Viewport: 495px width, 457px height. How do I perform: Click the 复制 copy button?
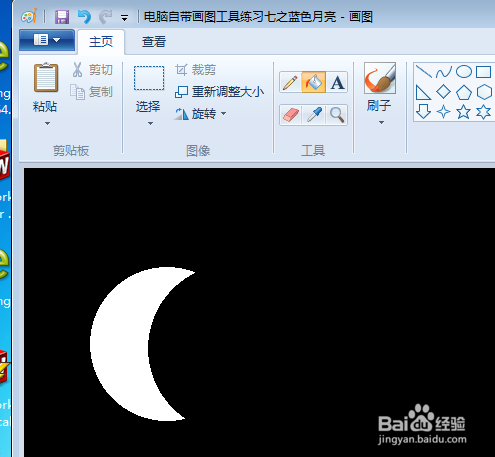click(x=92, y=92)
